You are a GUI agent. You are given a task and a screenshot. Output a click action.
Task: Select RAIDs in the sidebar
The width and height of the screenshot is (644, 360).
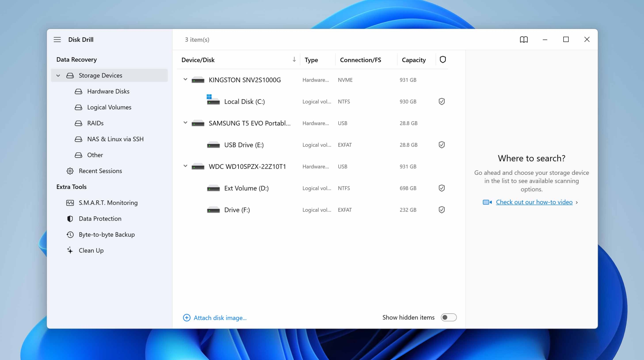tap(95, 123)
